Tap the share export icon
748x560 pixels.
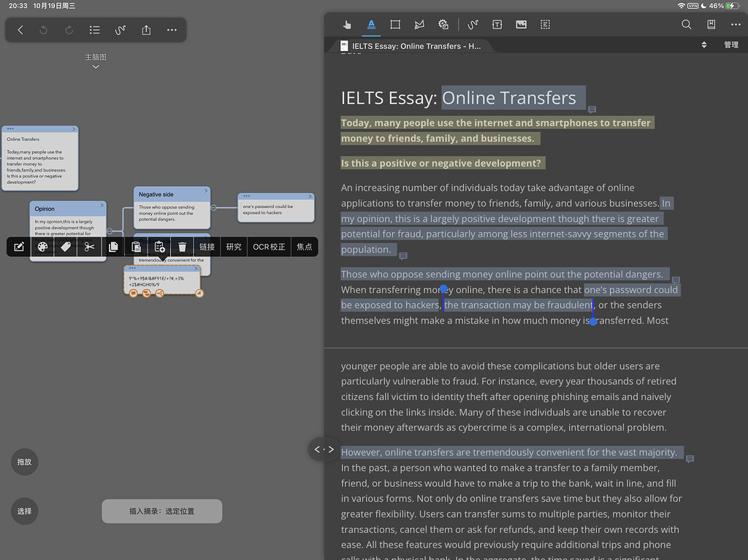click(146, 30)
